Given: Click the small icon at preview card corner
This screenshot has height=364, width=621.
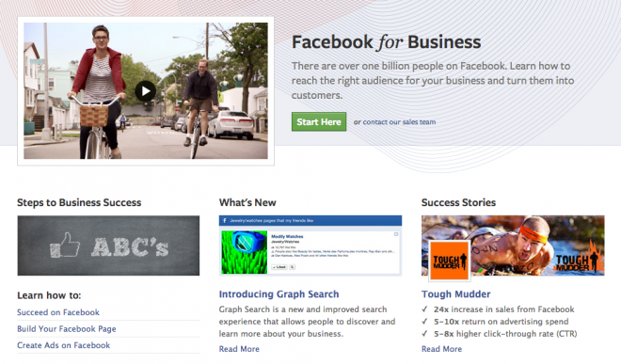Looking at the screenshot, I should tap(396, 234).
